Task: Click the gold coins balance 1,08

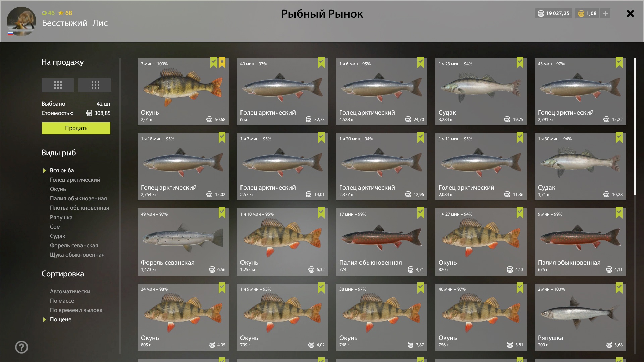Action: 587,13
